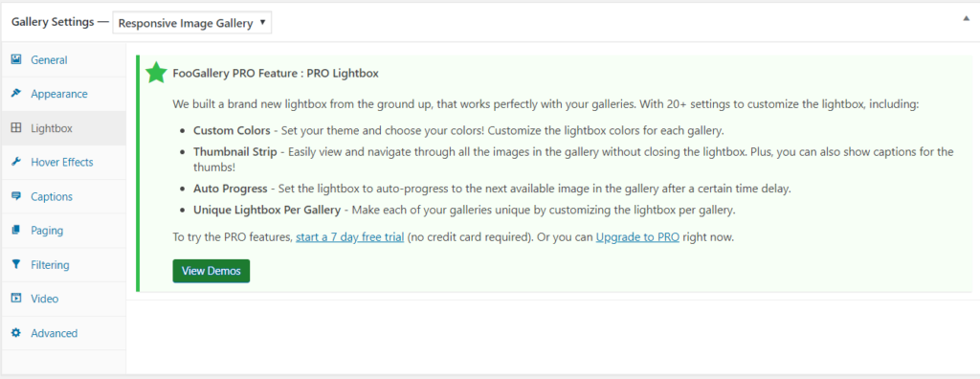The width and height of the screenshot is (980, 379).
Task: Click the Appearance paintbrush icon
Action: point(16,94)
